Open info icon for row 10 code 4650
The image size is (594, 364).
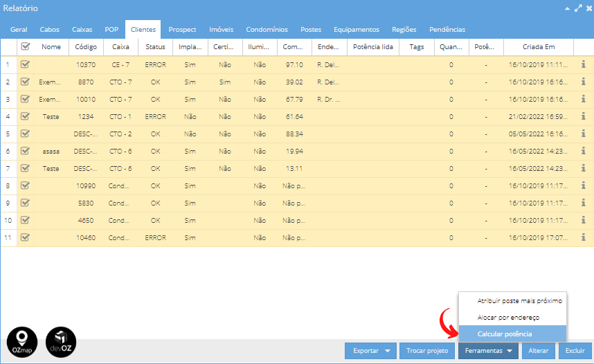584,221
